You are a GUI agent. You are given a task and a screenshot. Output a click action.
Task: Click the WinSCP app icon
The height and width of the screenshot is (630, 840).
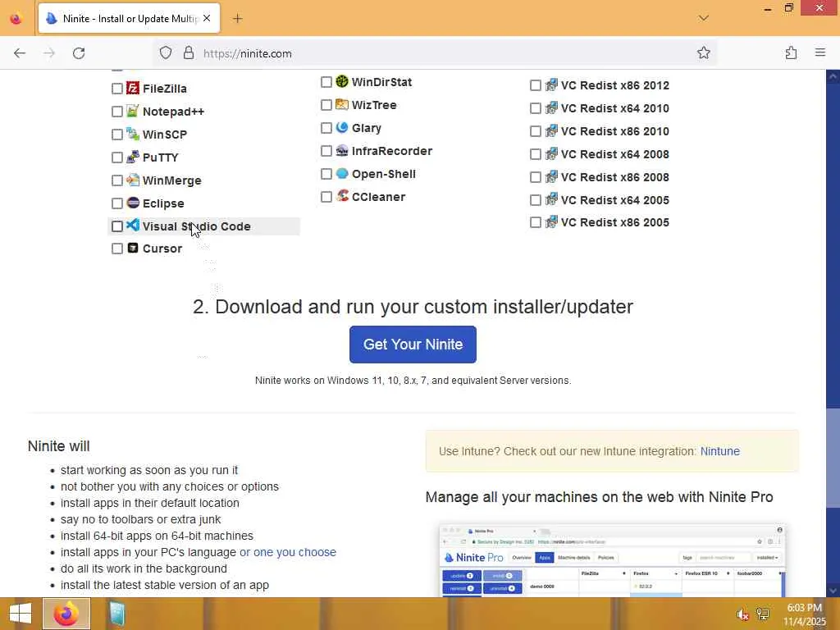pos(133,134)
